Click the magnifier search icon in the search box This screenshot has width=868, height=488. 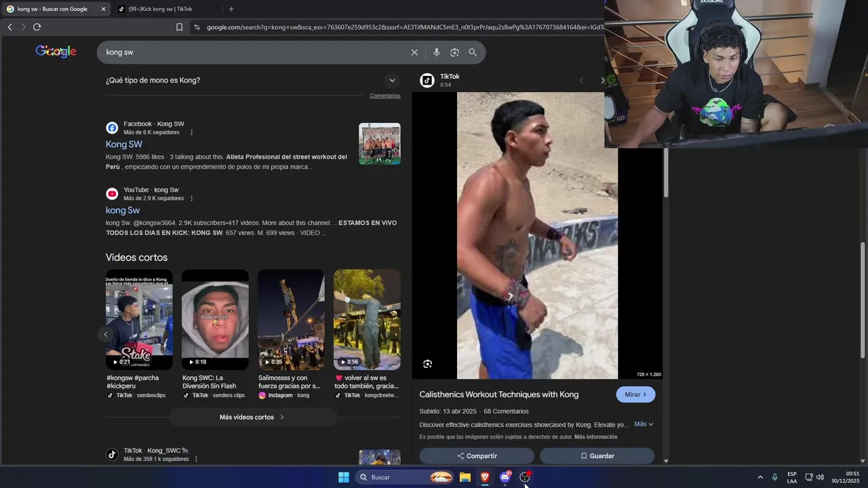pyautogui.click(x=473, y=52)
